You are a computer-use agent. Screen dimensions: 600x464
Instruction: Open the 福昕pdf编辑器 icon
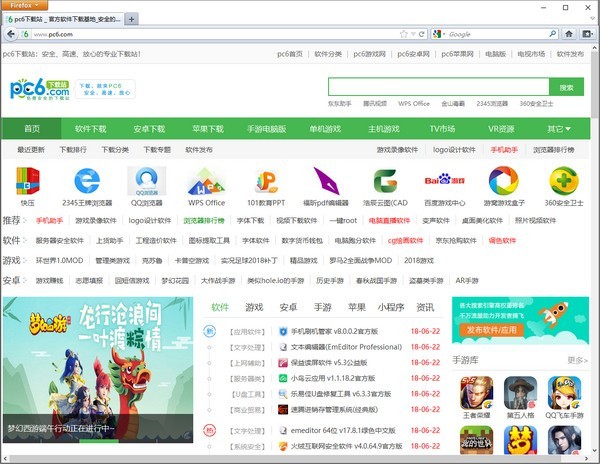click(326, 181)
